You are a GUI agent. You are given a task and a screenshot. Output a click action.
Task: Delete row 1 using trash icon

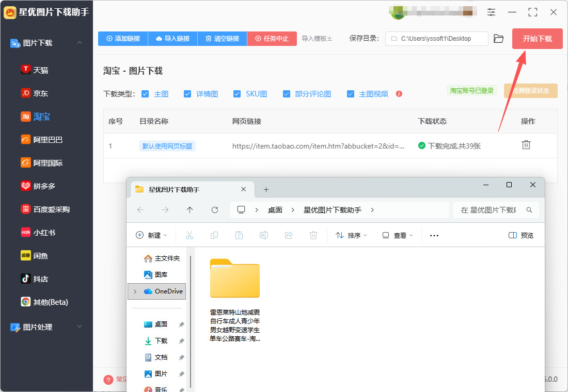[x=526, y=145]
